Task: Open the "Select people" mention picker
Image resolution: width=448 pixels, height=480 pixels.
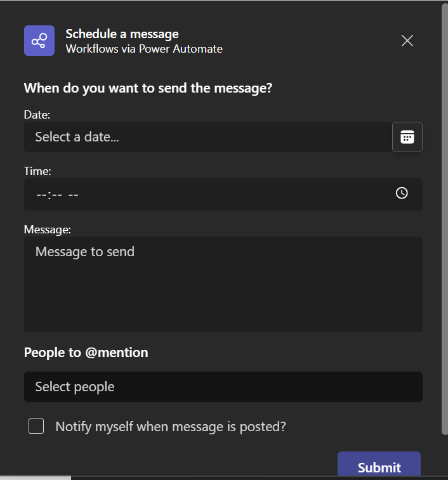Action: [223, 387]
